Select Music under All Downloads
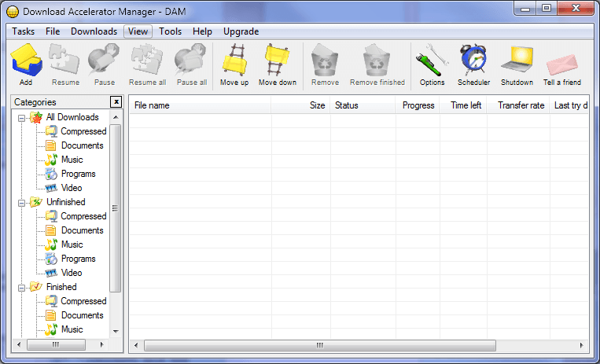600x364 pixels. [x=72, y=160]
